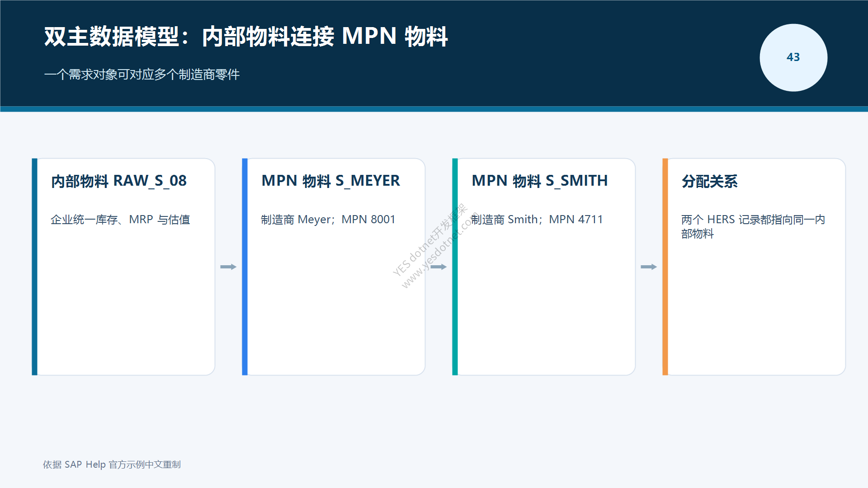
Task: Click the subtitle 一个需求对象可对应多个制造商零件
Action: [142, 75]
